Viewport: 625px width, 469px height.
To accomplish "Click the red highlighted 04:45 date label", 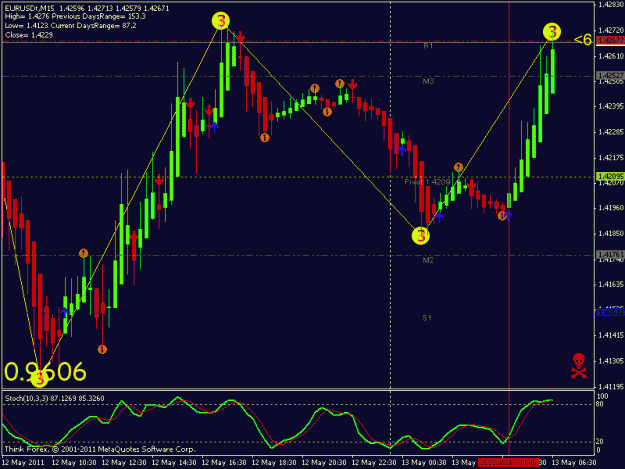I will click(x=508, y=463).
